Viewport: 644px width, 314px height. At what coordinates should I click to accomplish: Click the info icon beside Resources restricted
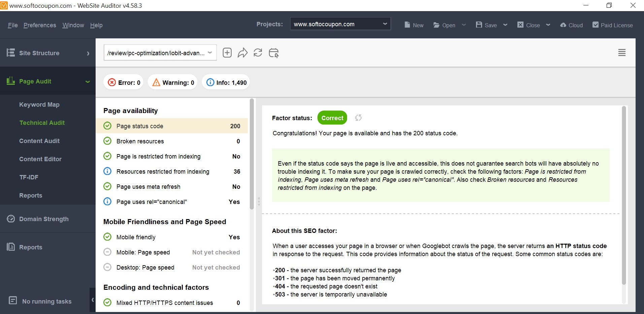click(107, 171)
